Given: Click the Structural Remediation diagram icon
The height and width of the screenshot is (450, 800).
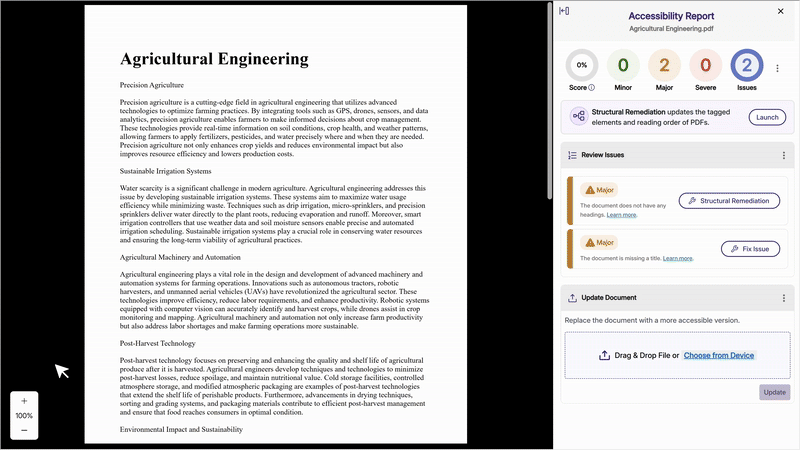Looking at the screenshot, I should 577,117.
